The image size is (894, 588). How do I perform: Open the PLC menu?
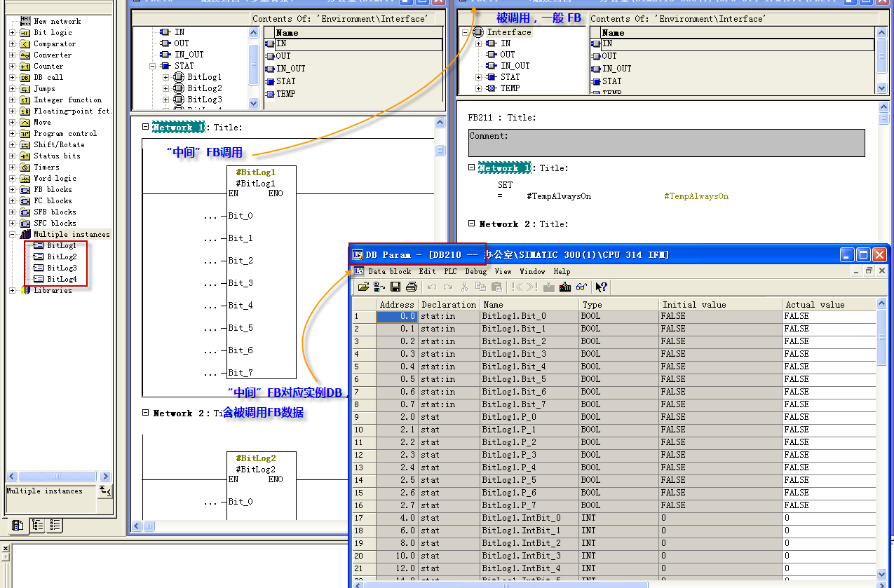click(449, 271)
